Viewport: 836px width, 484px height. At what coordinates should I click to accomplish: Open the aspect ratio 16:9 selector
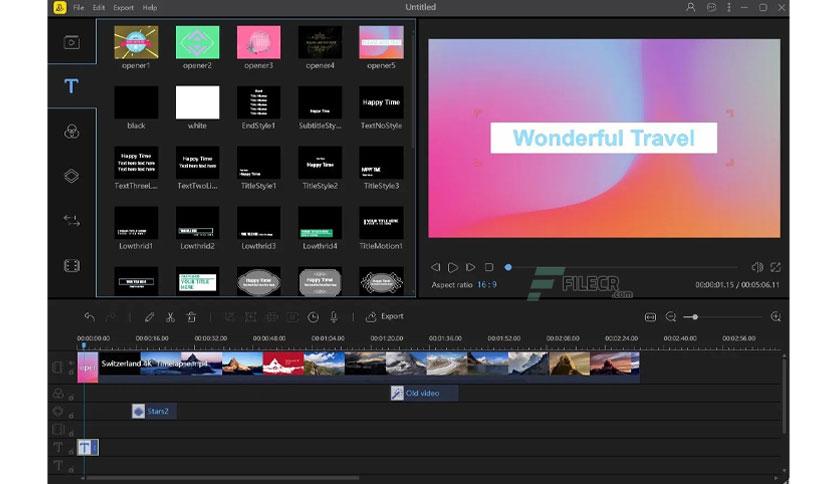tap(487, 285)
